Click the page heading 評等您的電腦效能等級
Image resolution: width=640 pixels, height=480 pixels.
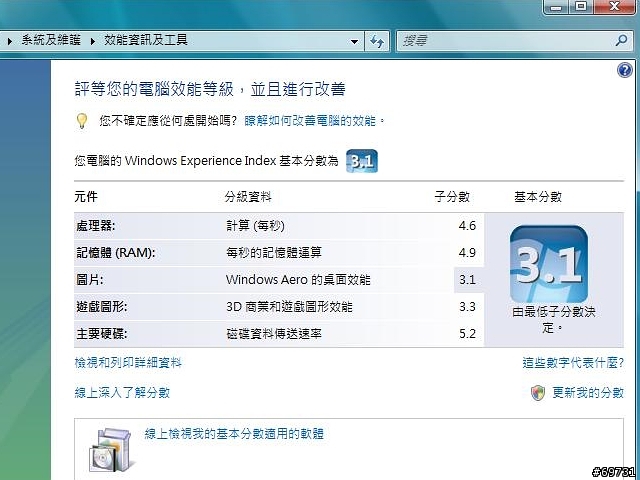pyautogui.click(x=154, y=89)
